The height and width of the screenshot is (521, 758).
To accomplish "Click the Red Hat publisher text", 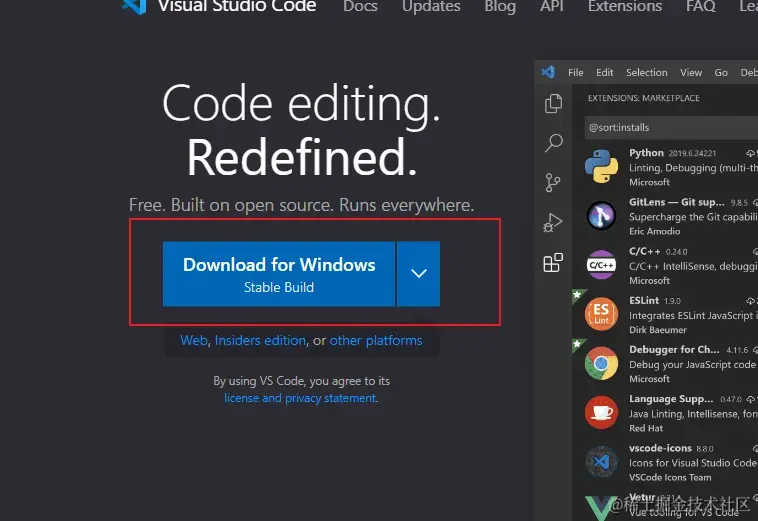I will click(646, 428).
